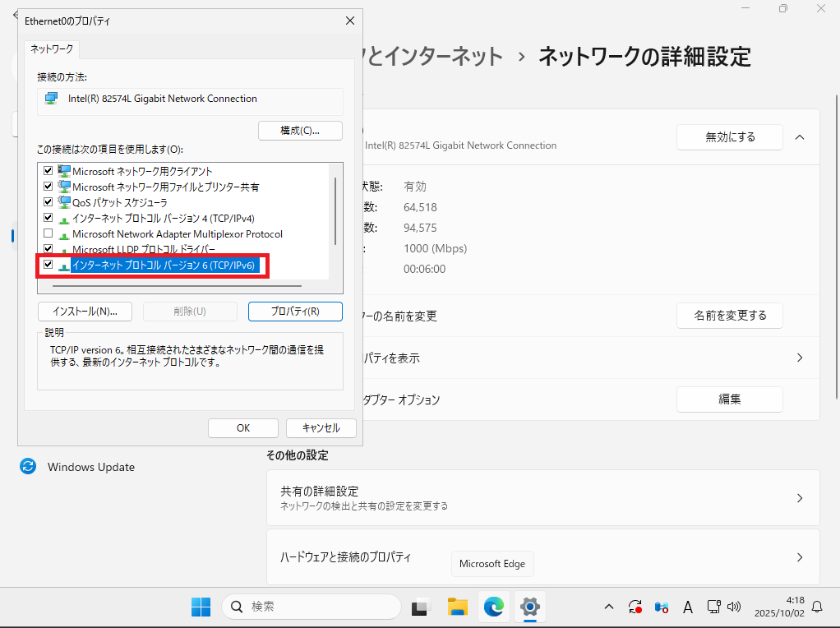Click the network status tray icon
Viewport: 840px width, 628px height.
714,607
